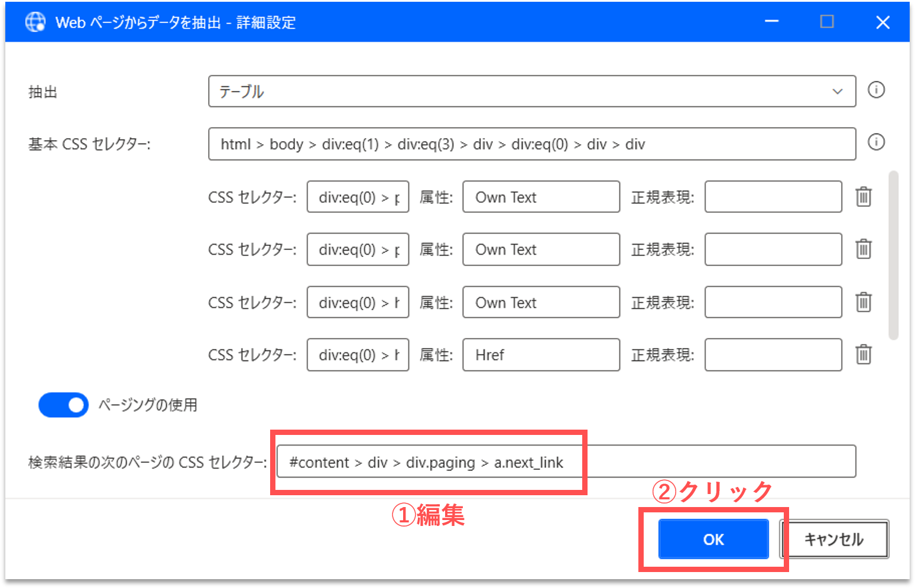Click the globe icon in title bar
The width and height of the screenshot is (915, 588).
pos(35,22)
